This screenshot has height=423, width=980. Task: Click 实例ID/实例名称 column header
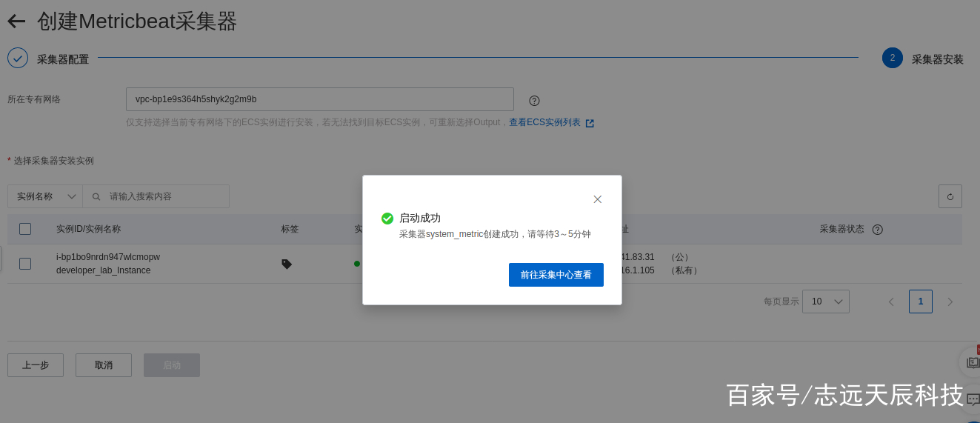coord(89,229)
